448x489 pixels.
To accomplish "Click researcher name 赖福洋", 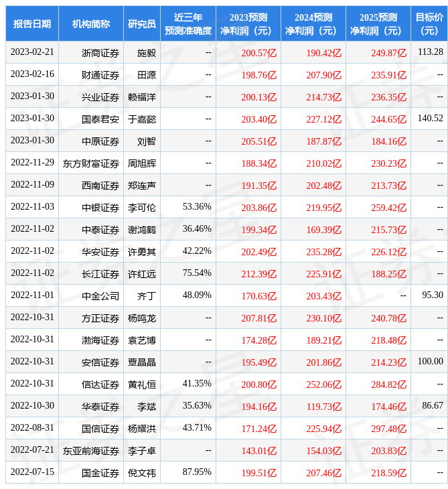I will [x=142, y=97].
